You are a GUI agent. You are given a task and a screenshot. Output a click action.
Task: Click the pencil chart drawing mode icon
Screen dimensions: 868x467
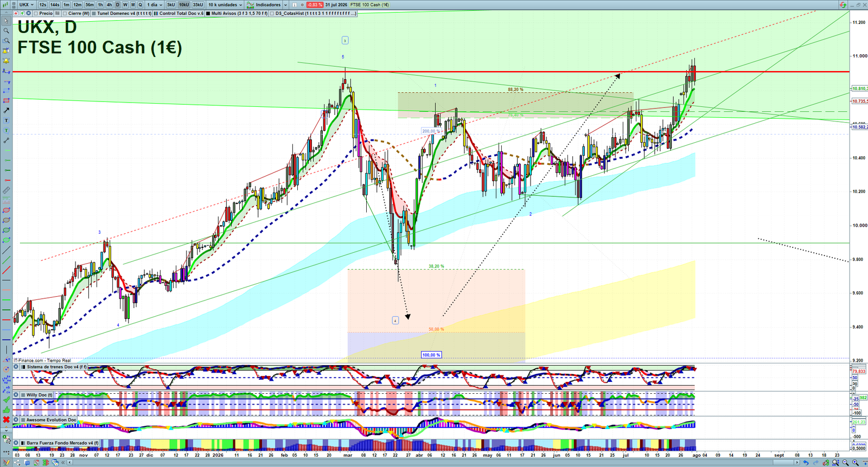tap(7, 462)
